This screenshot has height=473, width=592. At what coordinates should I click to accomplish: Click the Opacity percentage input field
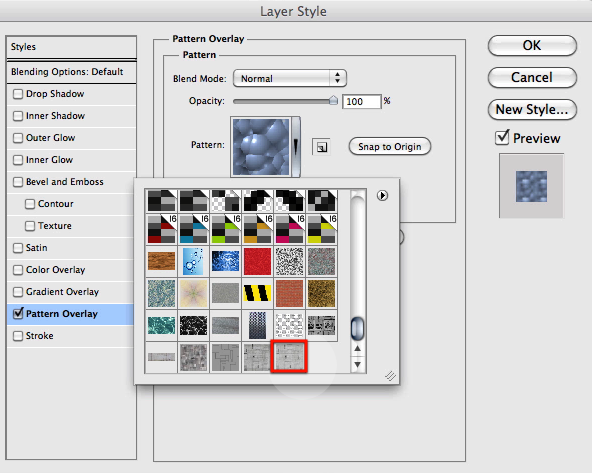[361, 102]
